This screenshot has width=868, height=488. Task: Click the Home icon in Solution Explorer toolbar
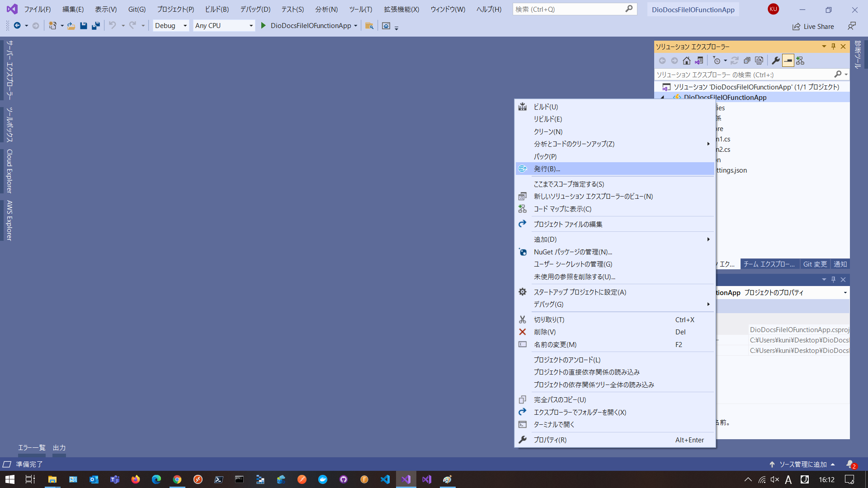[686, 61]
